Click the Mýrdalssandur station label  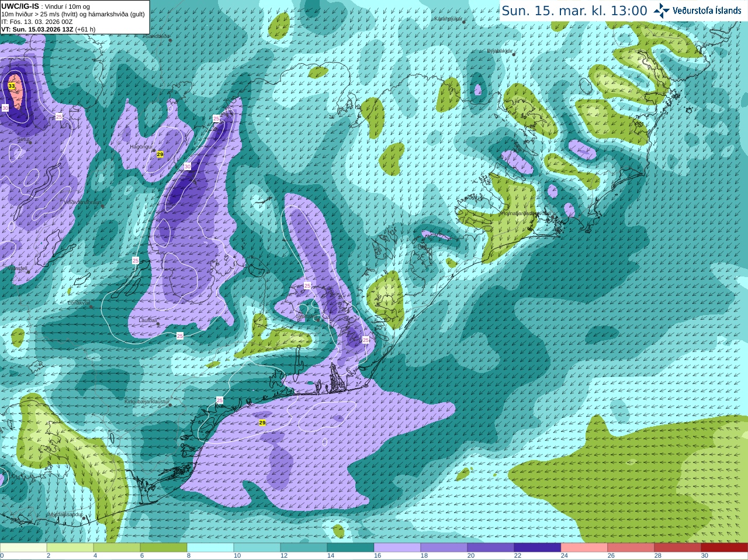65,514
